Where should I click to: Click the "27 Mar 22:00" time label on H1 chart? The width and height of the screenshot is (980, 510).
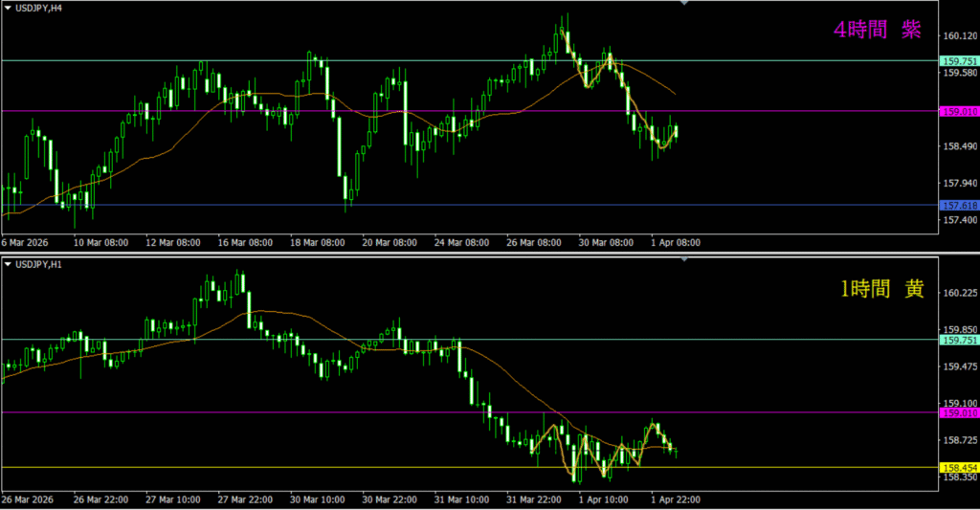click(243, 499)
